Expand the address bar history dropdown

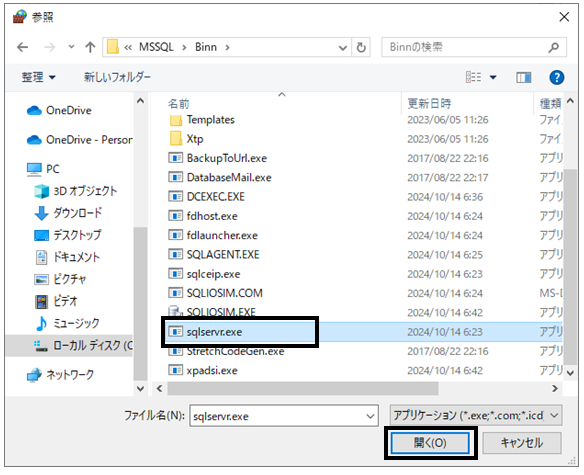tap(343, 48)
